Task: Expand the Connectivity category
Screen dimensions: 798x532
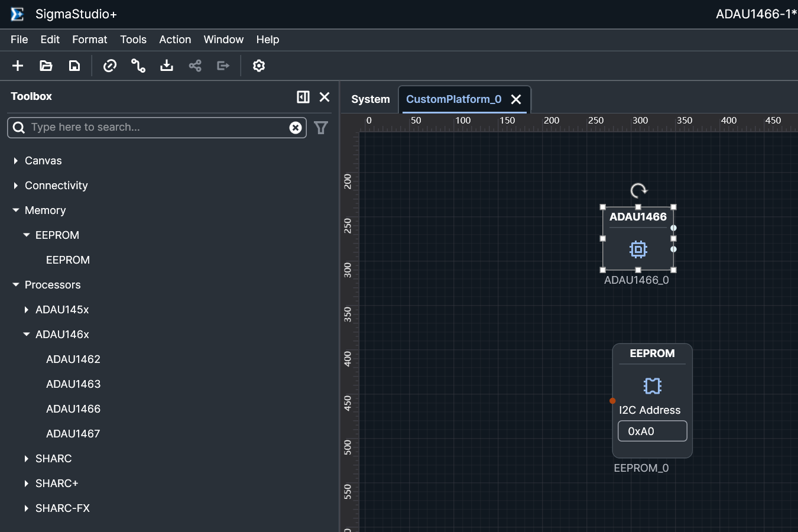Action: tap(16, 186)
